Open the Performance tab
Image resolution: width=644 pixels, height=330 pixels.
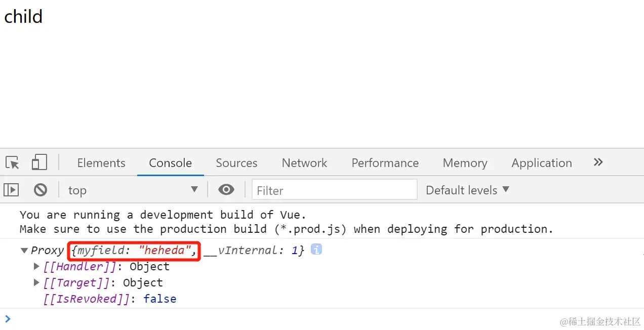[x=385, y=163]
